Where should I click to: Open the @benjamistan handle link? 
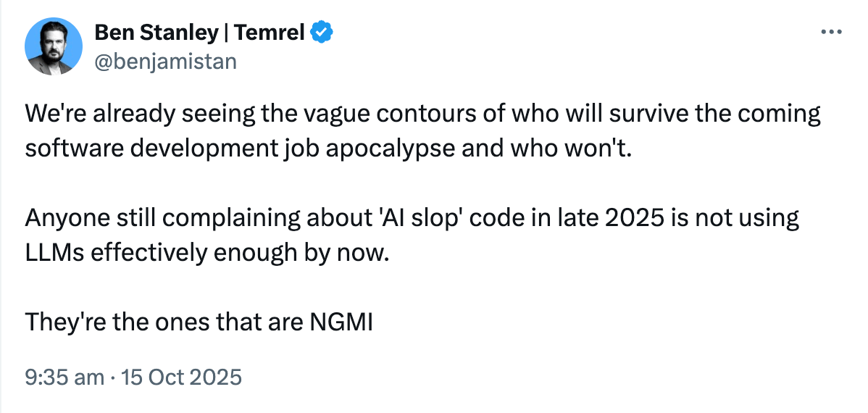(x=165, y=62)
